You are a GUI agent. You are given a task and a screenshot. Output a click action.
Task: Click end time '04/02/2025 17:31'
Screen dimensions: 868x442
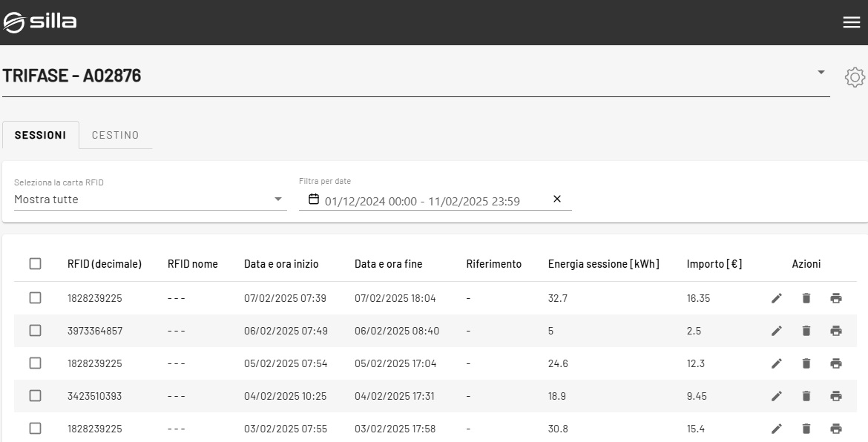(x=395, y=396)
